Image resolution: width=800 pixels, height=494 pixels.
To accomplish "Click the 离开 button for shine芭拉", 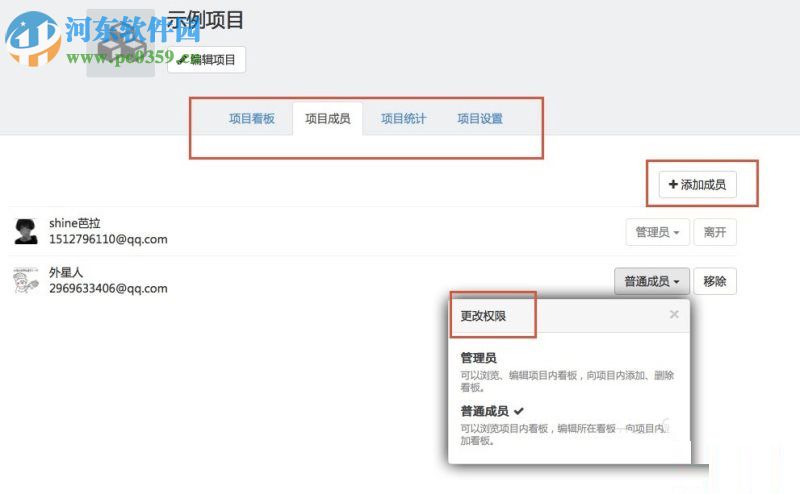I will 715,232.
